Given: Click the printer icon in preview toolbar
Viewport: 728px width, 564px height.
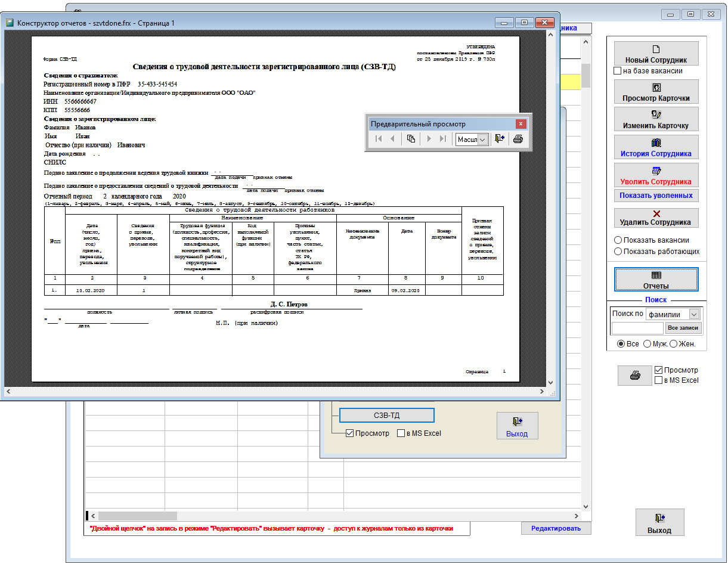Looking at the screenshot, I should click(518, 139).
